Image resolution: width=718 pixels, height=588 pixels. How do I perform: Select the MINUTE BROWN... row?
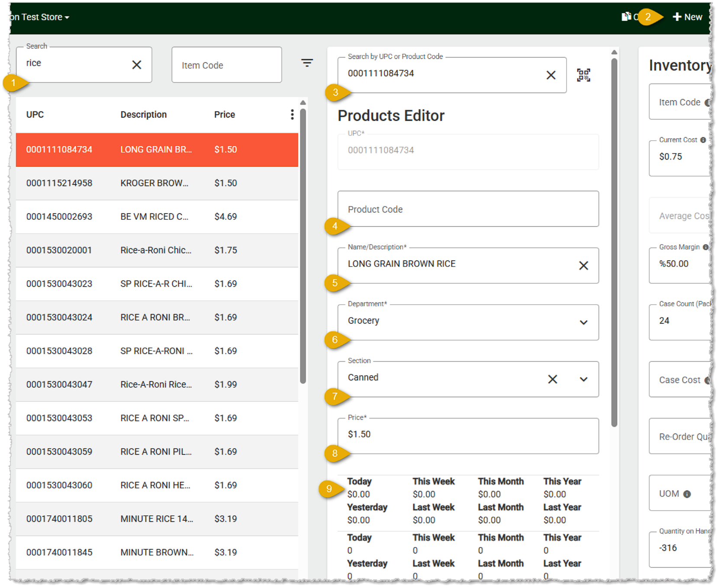(157, 553)
